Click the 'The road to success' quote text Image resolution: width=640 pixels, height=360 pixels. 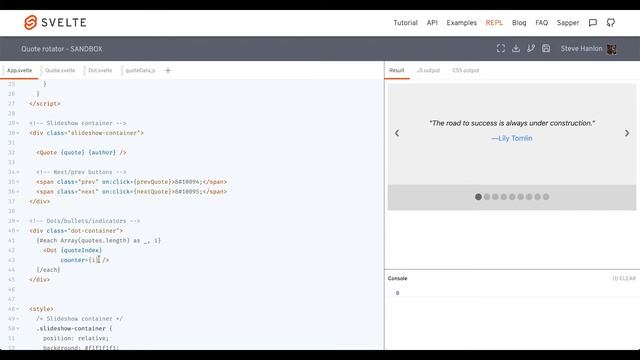[x=512, y=123]
